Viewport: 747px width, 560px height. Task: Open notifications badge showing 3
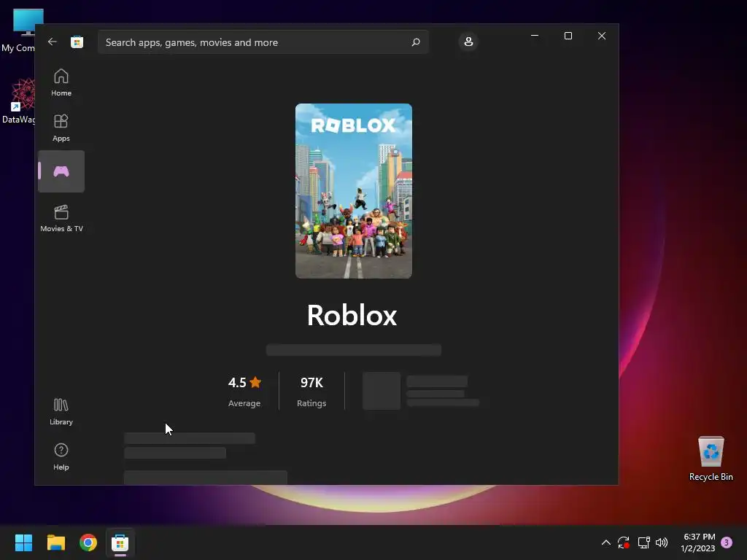click(727, 542)
